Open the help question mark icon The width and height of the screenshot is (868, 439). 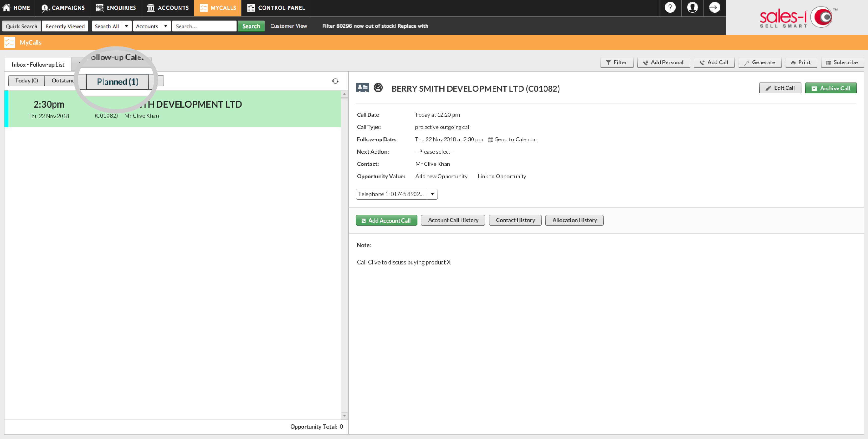pos(670,7)
